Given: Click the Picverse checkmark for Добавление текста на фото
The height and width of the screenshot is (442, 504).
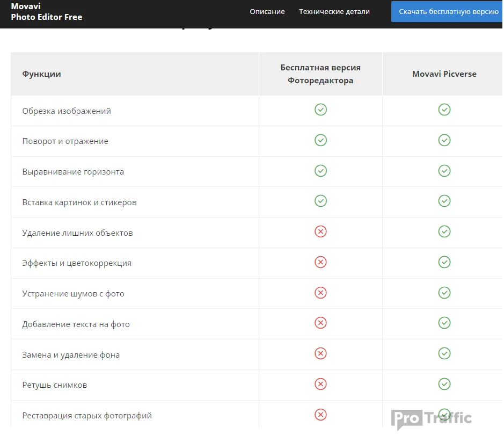Looking at the screenshot, I should pos(444,323).
